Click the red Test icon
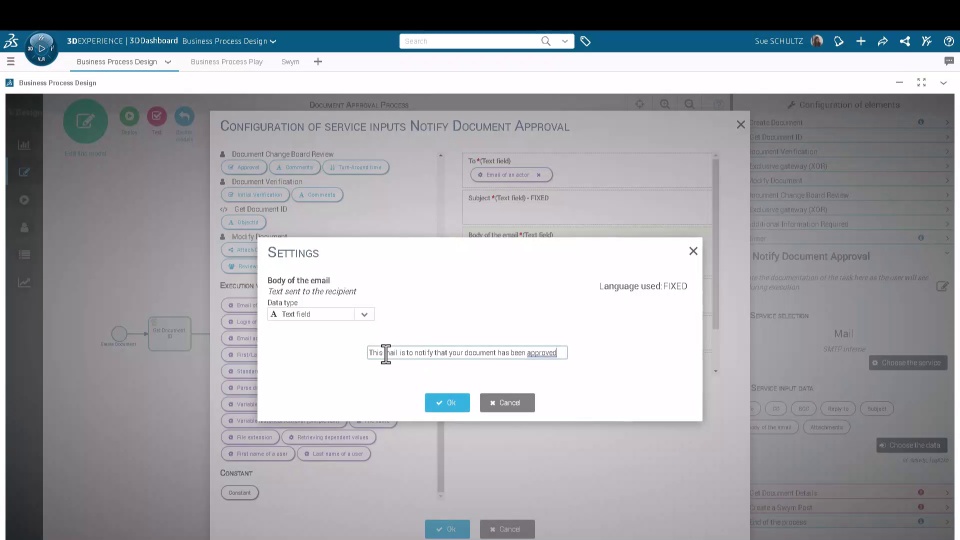Image resolution: width=960 pixels, height=540 pixels. point(157,116)
